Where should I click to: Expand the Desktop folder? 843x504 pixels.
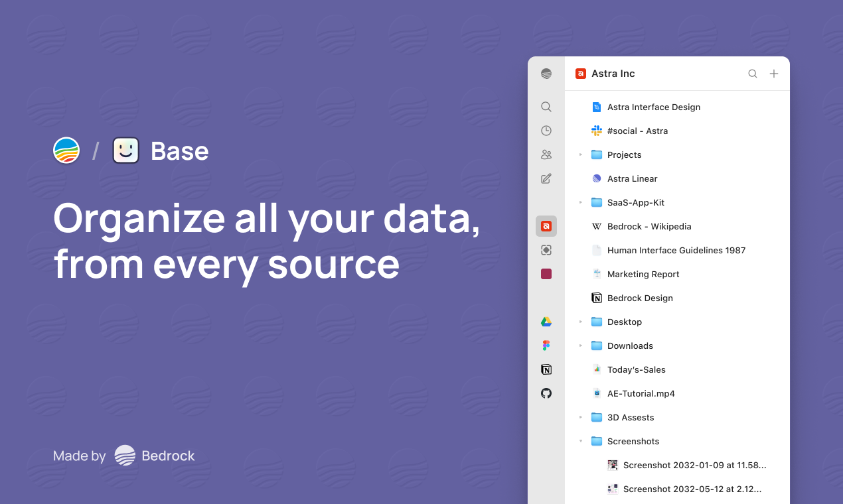point(581,322)
